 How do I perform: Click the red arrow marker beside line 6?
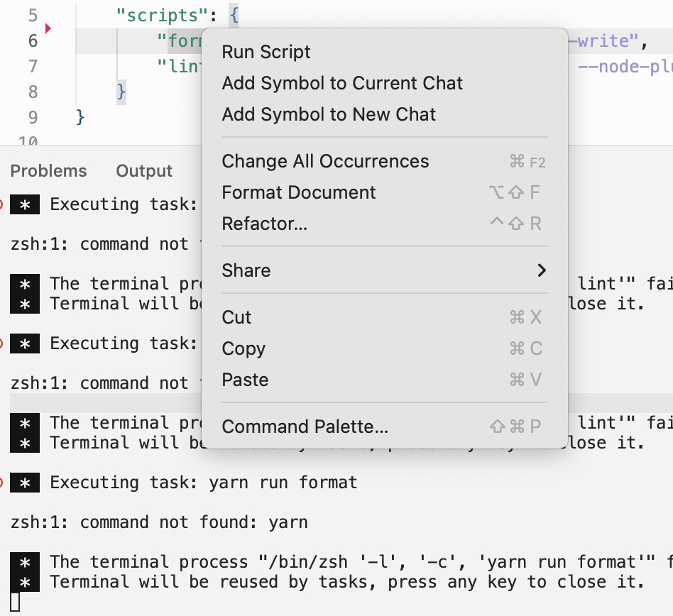click(48, 29)
